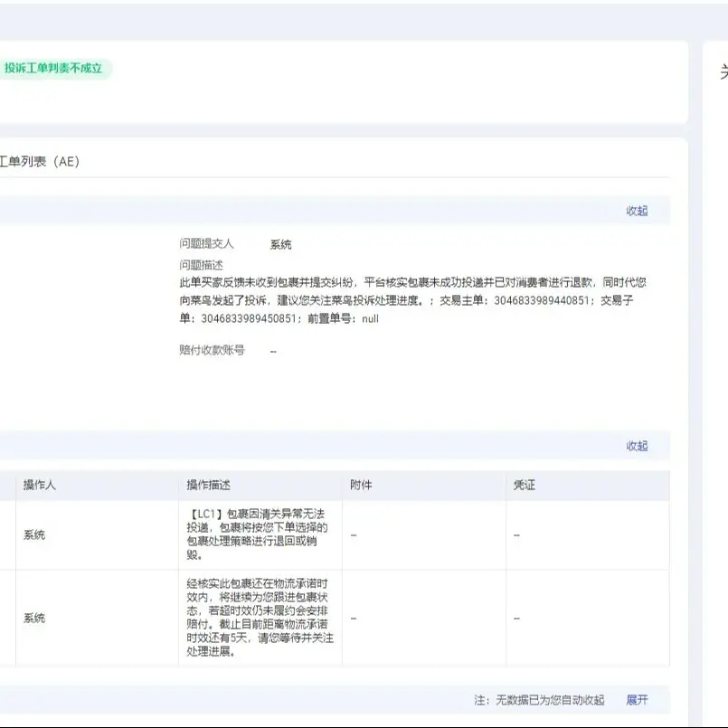Expand the collapsed section with 展开
728x728 pixels.
click(x=637, y=700)
